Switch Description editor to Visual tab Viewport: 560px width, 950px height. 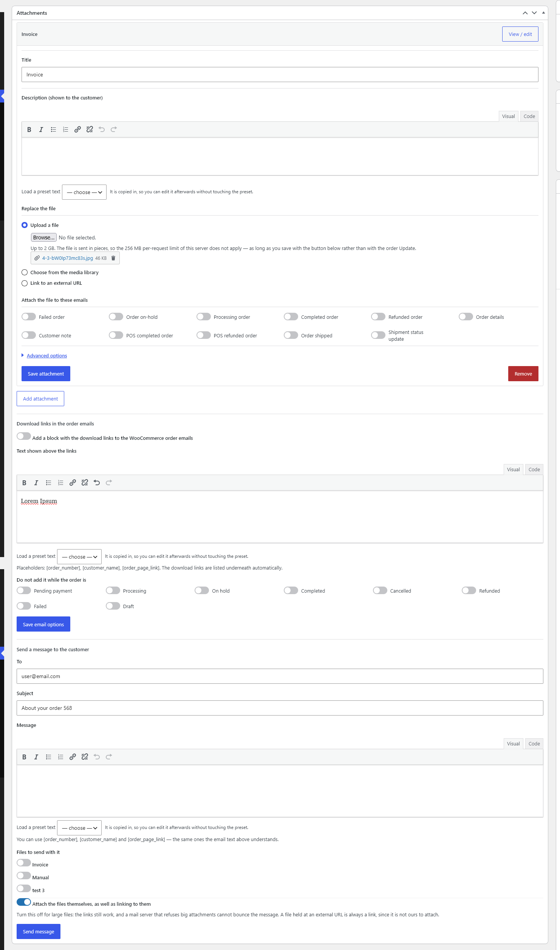point(508,116)
